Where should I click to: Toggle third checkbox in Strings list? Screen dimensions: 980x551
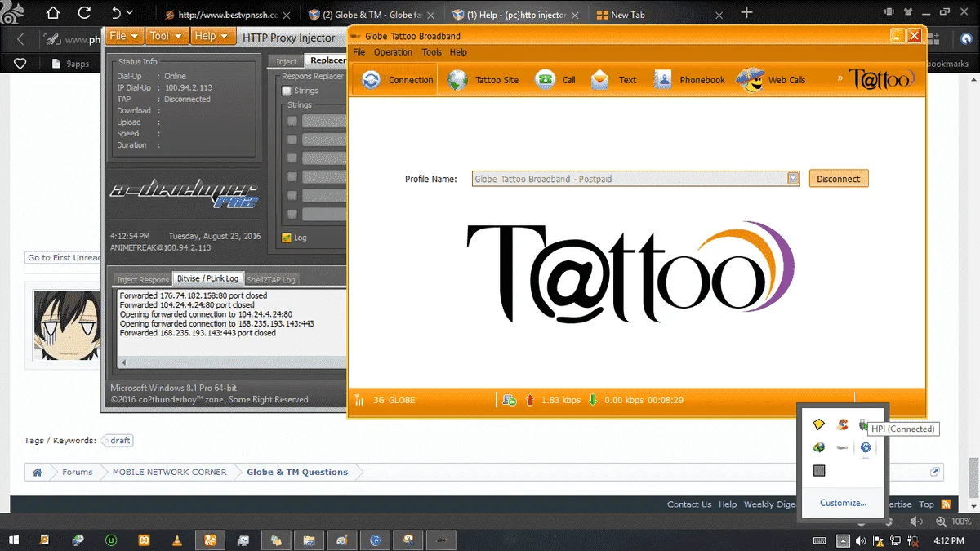click(292, 158)
